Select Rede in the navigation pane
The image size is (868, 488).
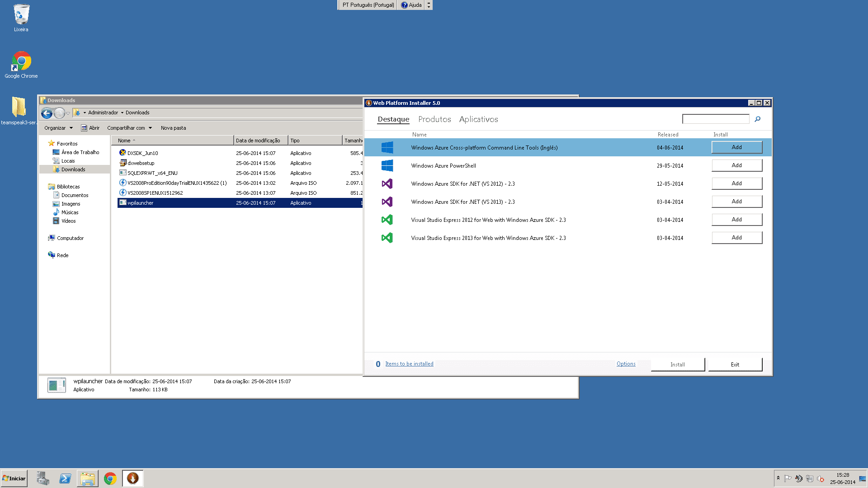[x=58, y=255]
